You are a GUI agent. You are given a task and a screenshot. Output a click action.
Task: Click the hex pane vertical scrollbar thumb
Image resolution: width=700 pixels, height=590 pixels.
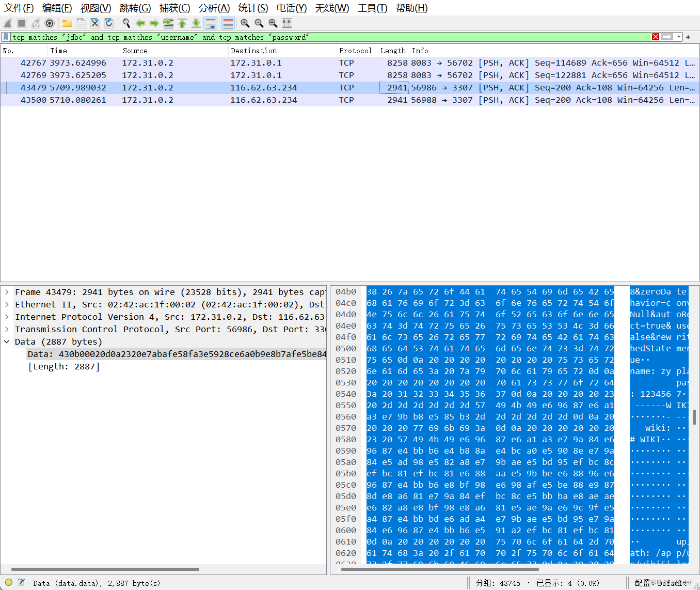pos(694,417)
